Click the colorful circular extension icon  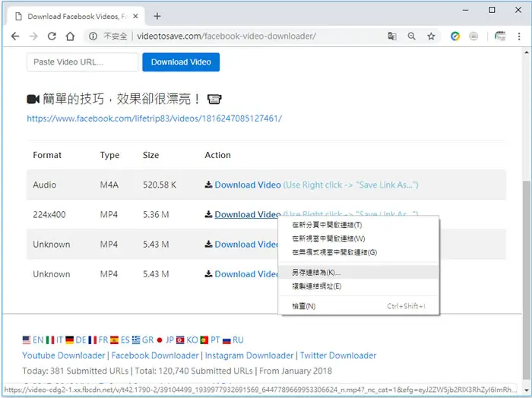click(x=455, y=36)
